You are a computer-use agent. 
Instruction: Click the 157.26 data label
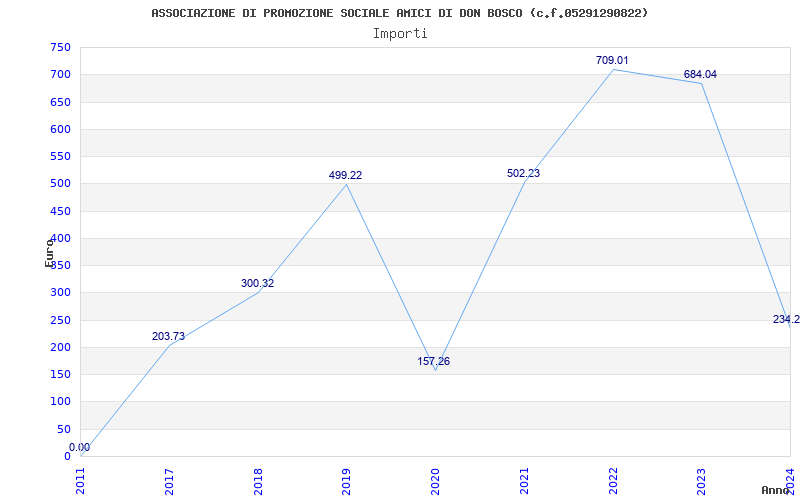pyautogui.click(x=434, y=362)
